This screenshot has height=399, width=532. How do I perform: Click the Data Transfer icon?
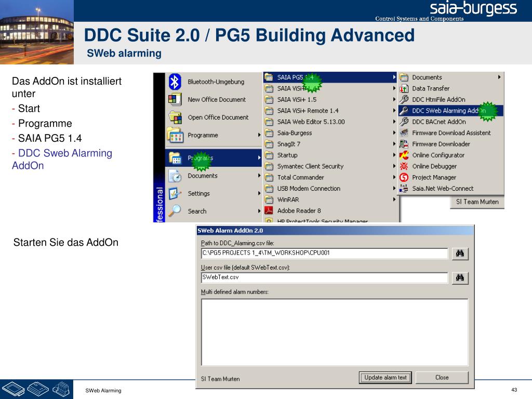[x=404, y=88]
